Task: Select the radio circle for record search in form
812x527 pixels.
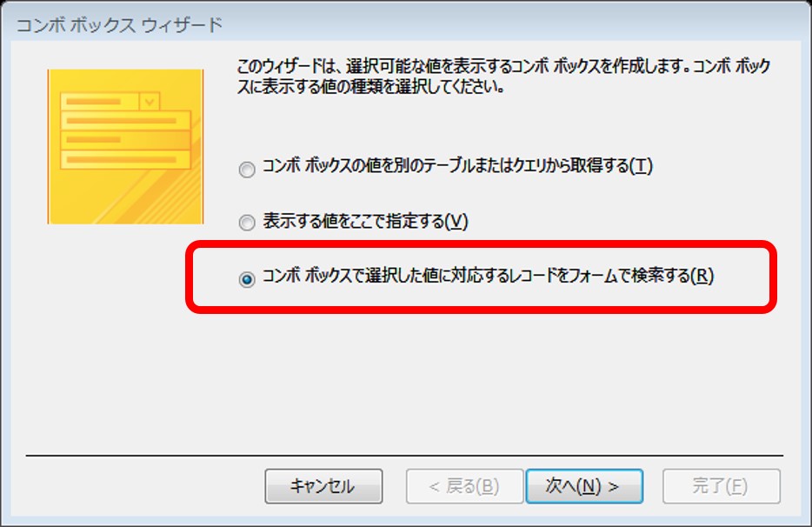Action: coord(247,279)
